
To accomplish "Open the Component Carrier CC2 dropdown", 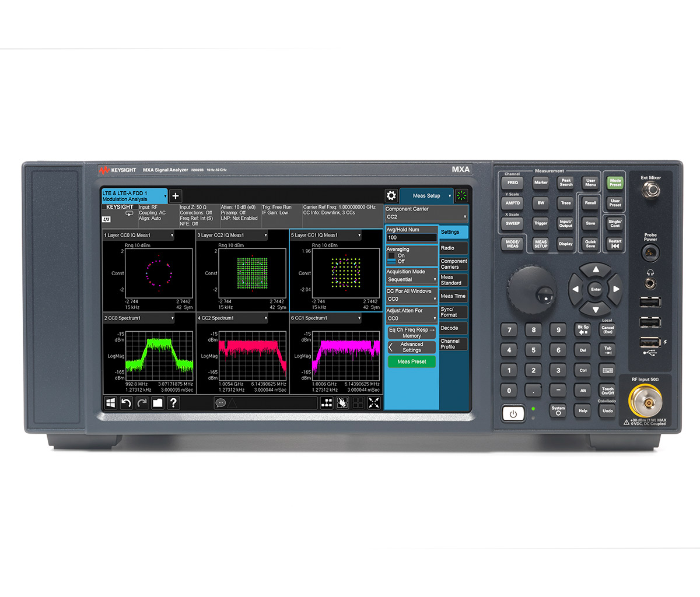I will coord(426,213).
